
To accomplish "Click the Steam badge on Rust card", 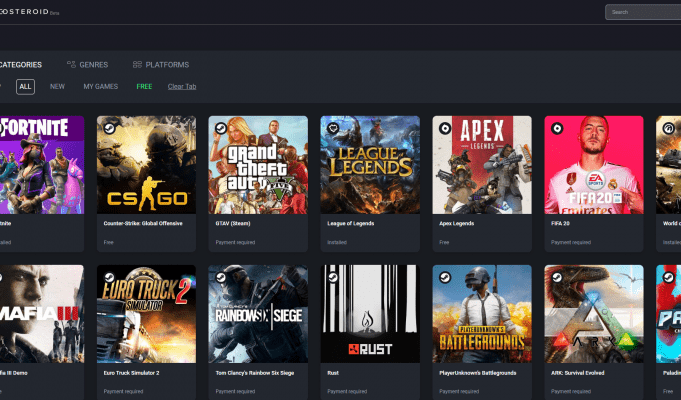I will click(333, 278).
